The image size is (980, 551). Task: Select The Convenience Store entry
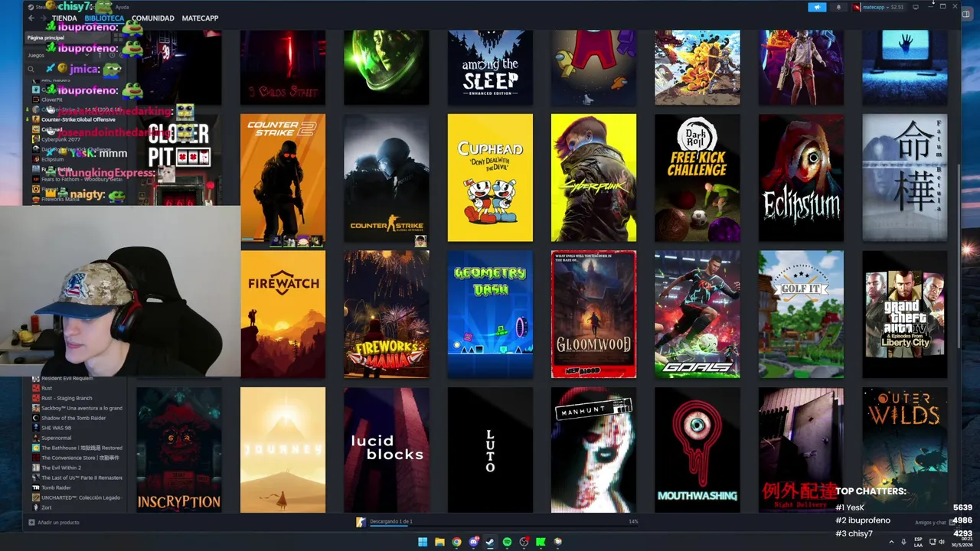coord(77,458)
